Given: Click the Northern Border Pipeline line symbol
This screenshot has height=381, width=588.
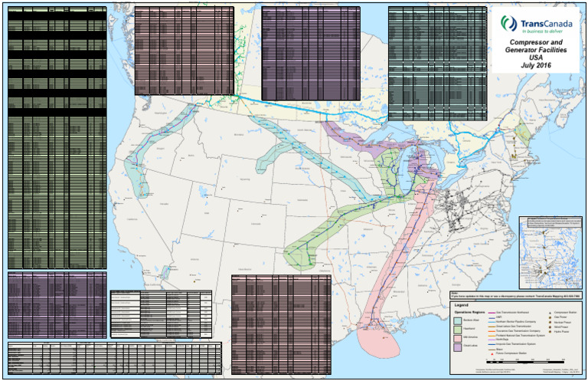Looking at the screenshot, I should (492, 322).
